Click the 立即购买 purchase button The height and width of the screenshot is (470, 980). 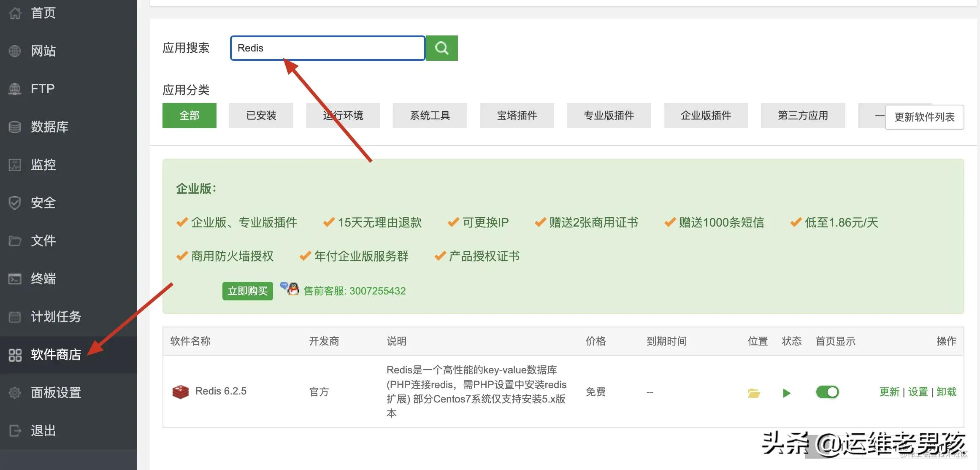click(247, 291)
